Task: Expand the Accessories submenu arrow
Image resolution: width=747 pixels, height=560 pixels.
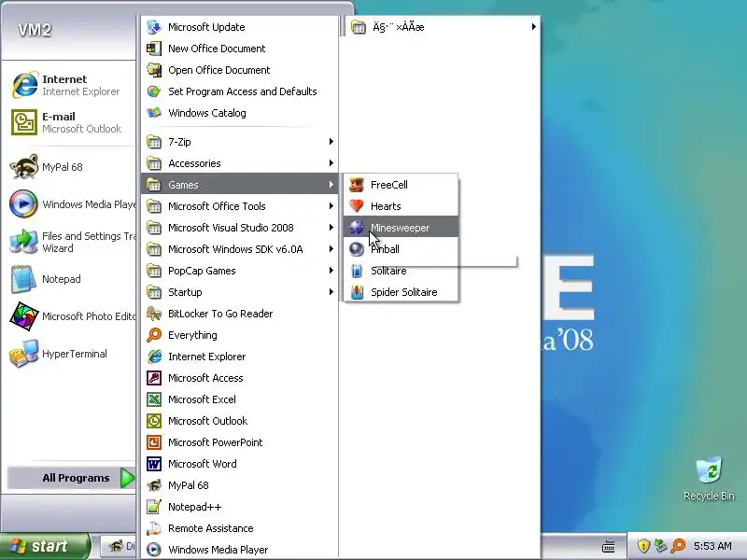Action: click(x=331, y=162)
